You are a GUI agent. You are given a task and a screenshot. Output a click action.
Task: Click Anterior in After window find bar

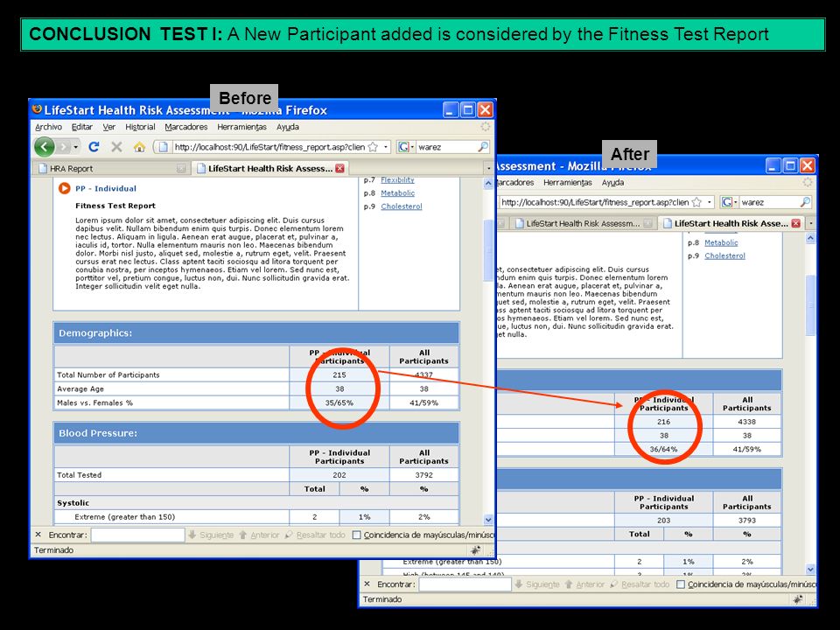(x=585, y=584)
